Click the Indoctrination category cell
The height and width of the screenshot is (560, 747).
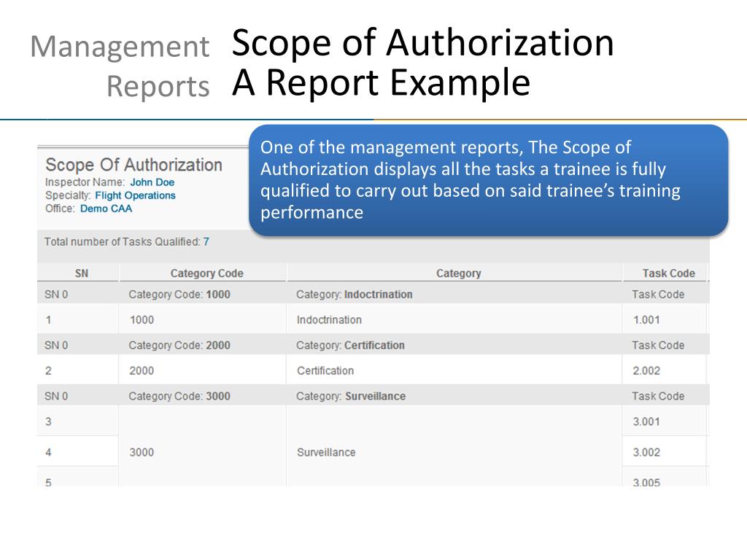point(454,319)
